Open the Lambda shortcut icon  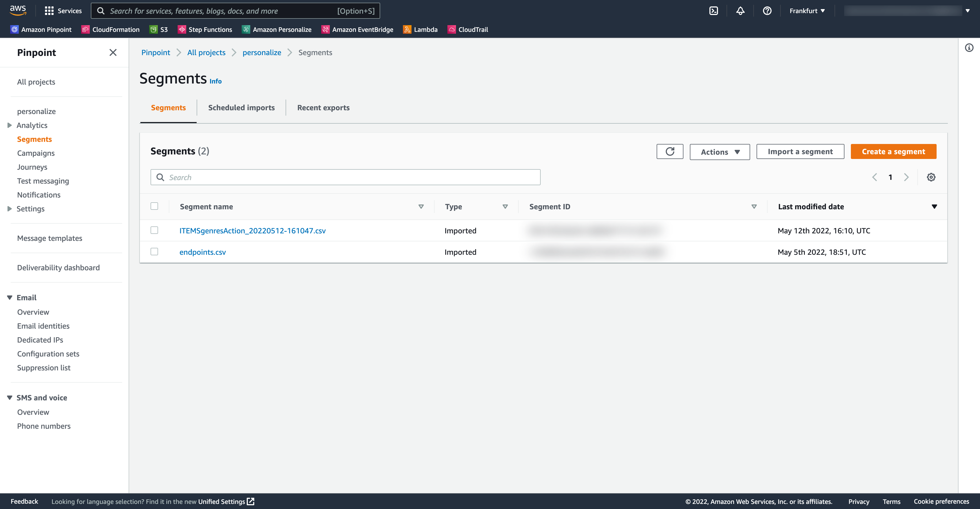click(x=407, y=30)
